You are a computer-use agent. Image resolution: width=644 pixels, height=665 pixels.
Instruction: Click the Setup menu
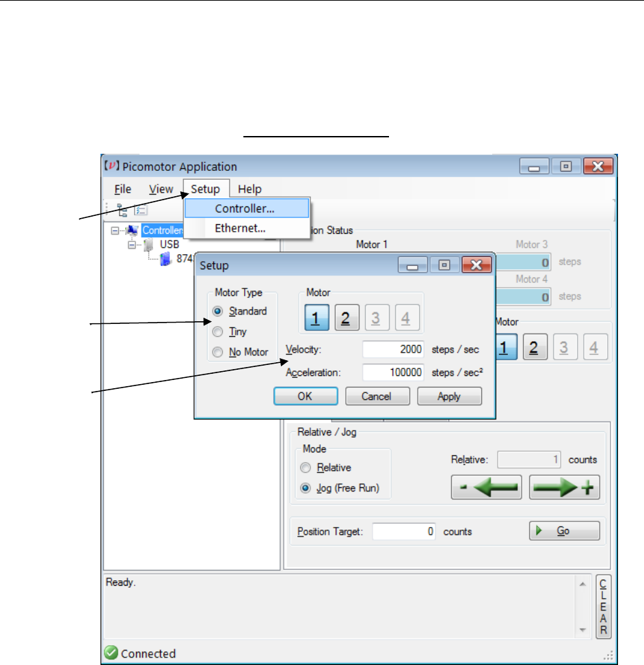tap(206, 189)
